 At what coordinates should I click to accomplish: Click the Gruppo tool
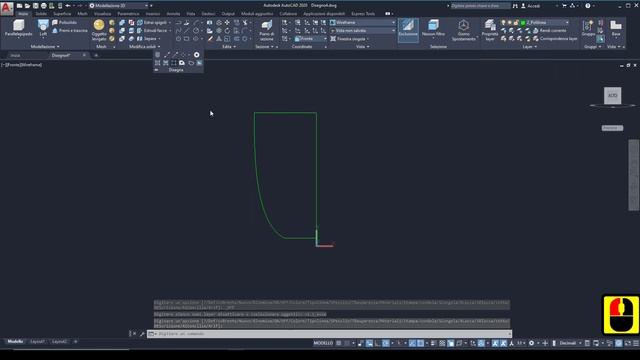(588, 28)
